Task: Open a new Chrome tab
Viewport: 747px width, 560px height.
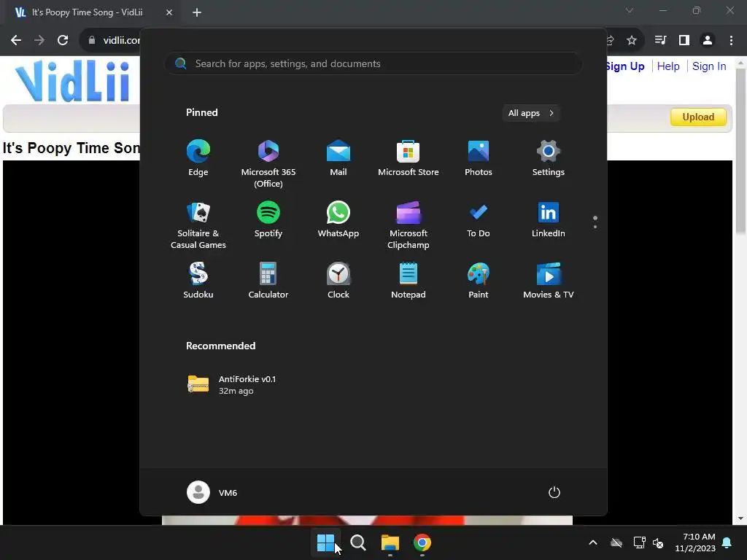Action: (197, 12)
